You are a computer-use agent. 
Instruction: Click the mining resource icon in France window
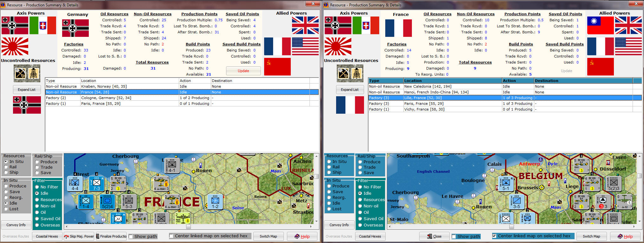click(x=343, y=73)
